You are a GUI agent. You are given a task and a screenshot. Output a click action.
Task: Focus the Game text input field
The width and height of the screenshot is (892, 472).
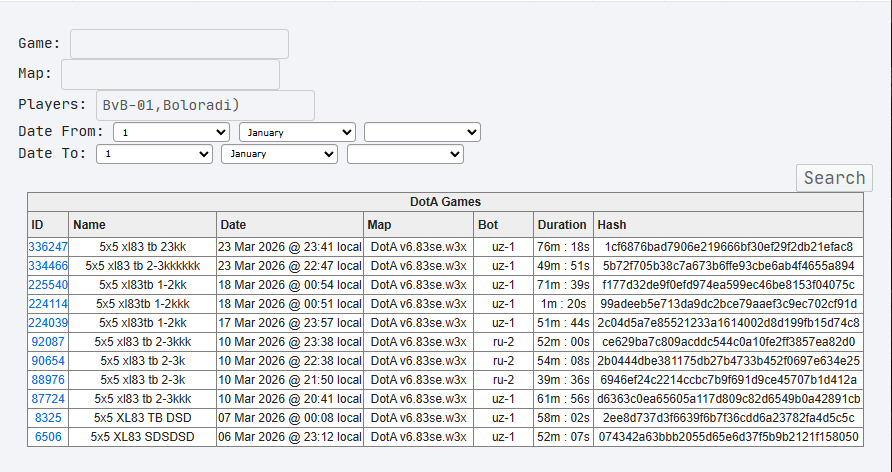[179, 44]
